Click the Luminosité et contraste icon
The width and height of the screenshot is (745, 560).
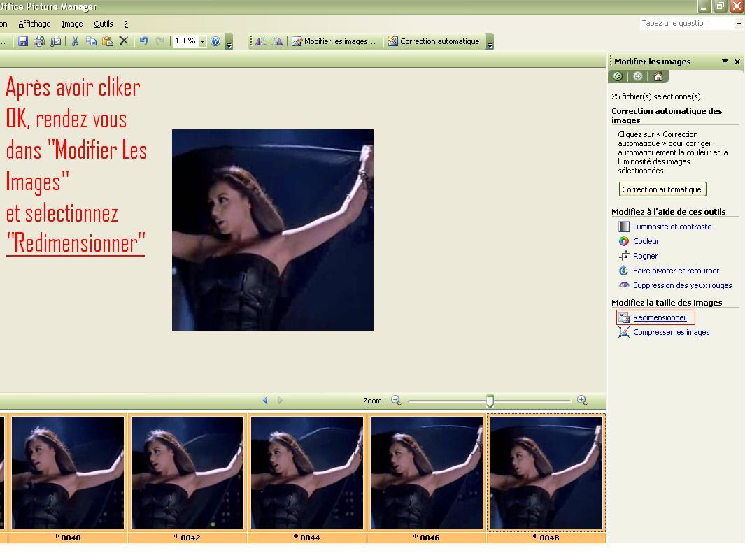[x=624, y=227]
